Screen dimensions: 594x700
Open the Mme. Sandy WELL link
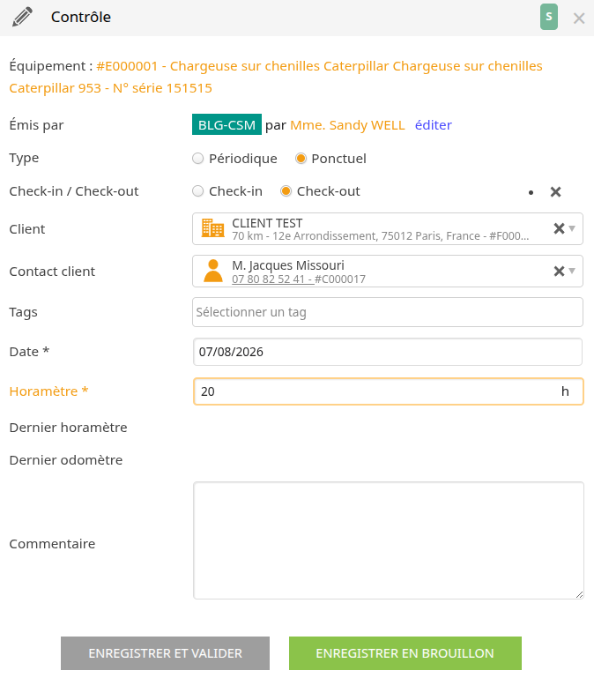pos(347,125)
